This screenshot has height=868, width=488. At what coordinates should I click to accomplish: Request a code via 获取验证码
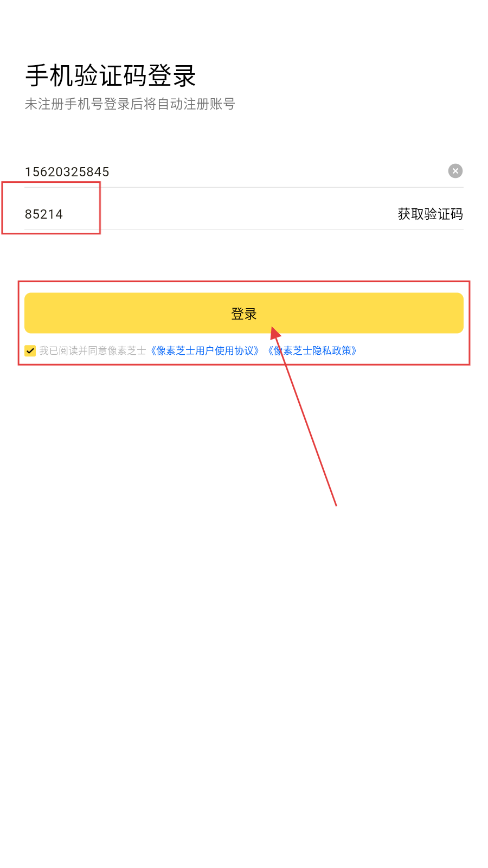tap(431, 214)
